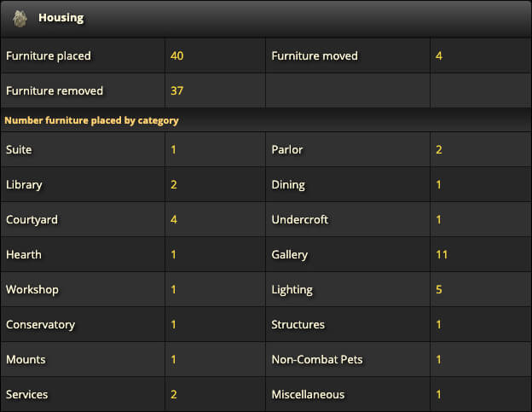Select the Parlor category label
The width and height of the screenshot is (532, 412).
click(x=287, y=149)
